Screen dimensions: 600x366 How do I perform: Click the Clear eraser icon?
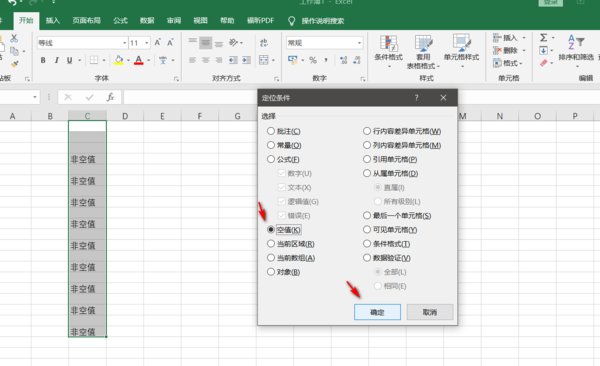pos(543,63)
